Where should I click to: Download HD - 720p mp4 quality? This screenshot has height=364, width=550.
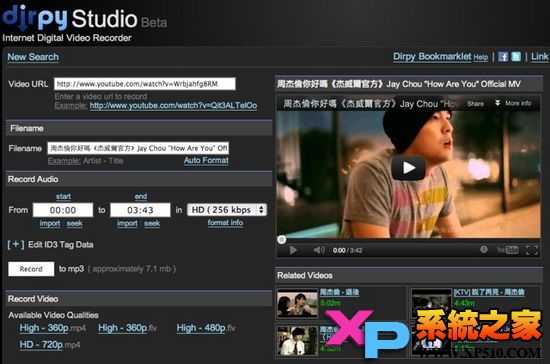tap(50, 344)
